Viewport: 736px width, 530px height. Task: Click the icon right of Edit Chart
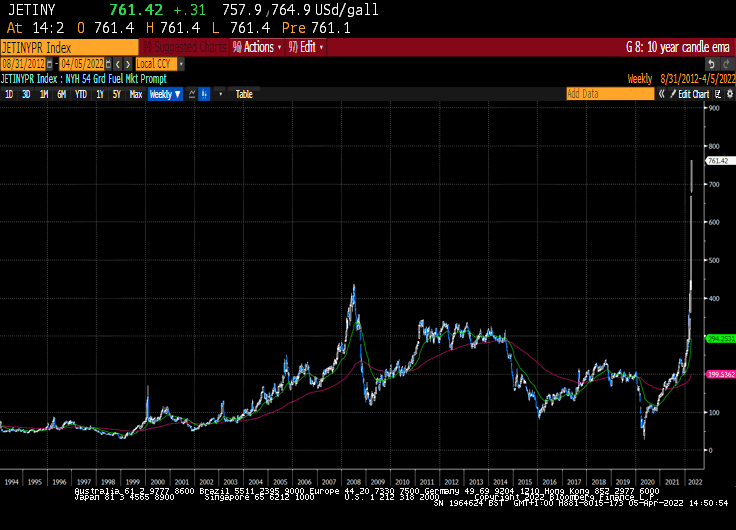point(715,94)
